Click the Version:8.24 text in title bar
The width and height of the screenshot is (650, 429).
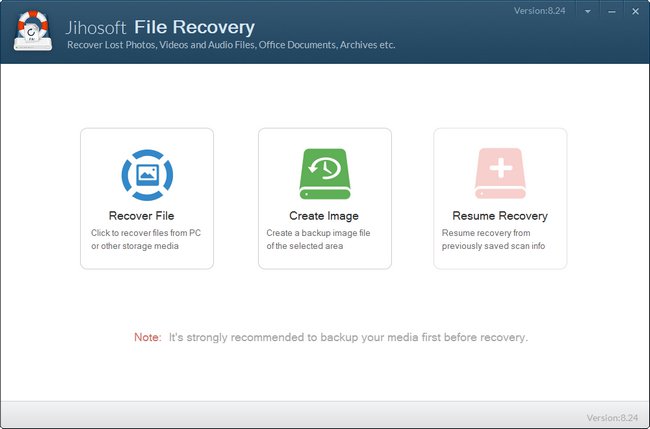tap(539, 11)
